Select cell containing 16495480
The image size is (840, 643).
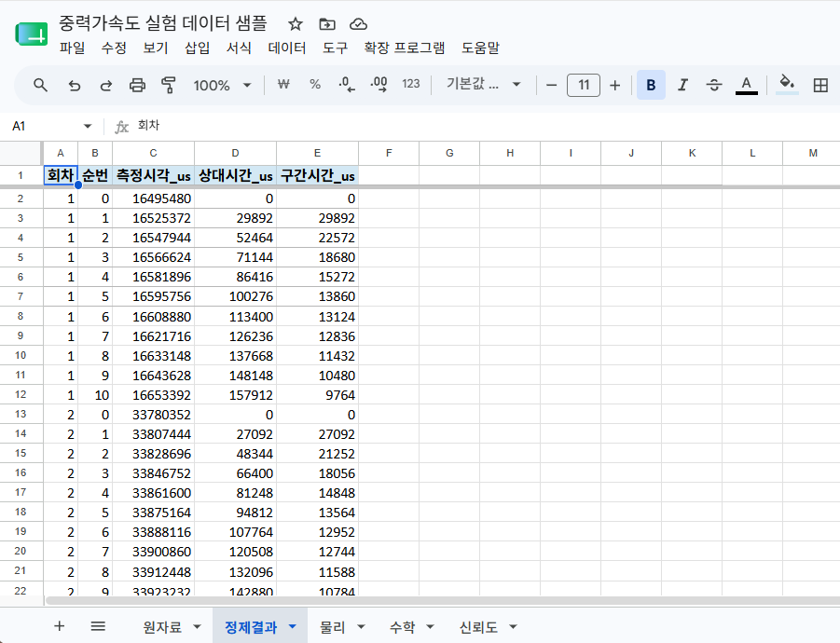(153, 198)
